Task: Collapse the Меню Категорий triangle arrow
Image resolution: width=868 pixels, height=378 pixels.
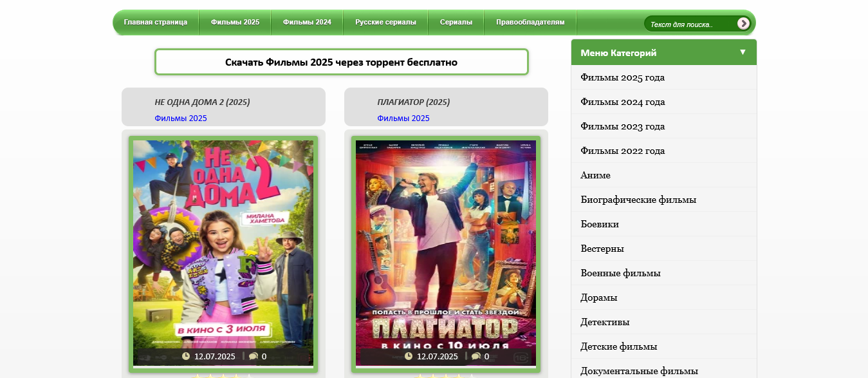Action: click(x=743, y=52)
